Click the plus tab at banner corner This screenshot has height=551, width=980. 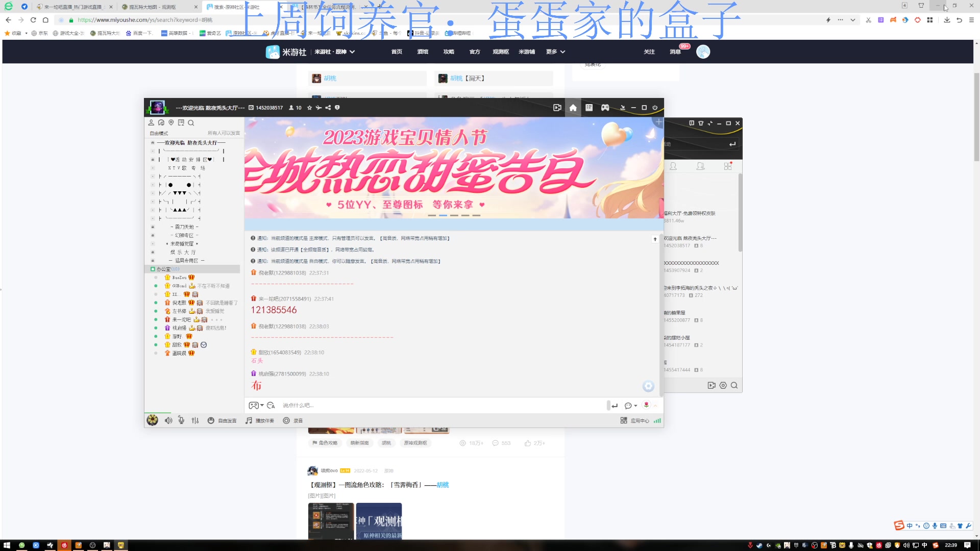point(658,122)
